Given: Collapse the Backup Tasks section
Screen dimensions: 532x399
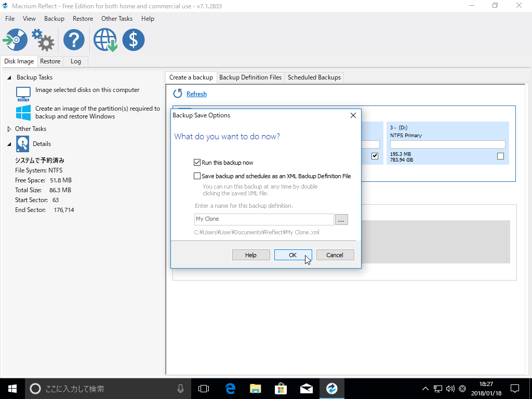Looking at the screenshot, I should pos(9,78).
